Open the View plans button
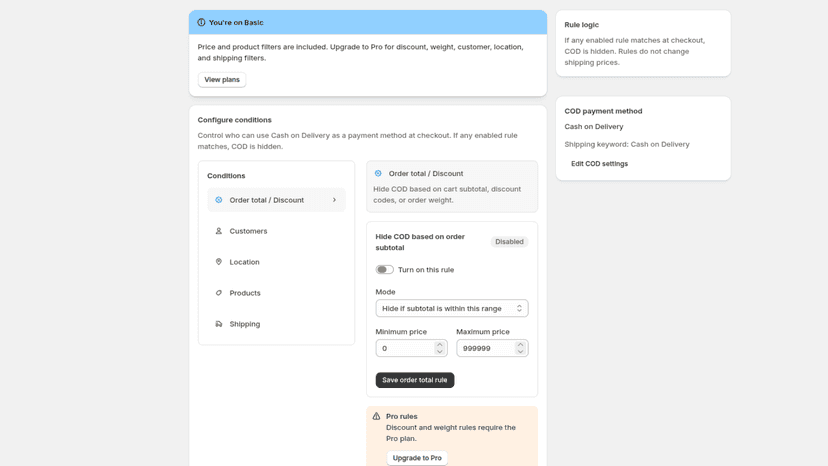 pyautogui.click(x=222, y=80)
